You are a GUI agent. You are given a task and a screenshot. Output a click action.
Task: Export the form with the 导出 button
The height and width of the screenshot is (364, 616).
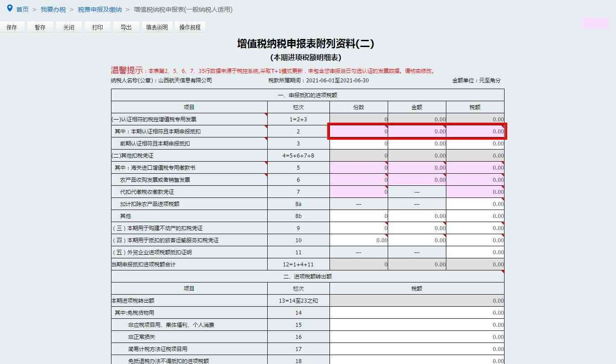click(126, 27)
